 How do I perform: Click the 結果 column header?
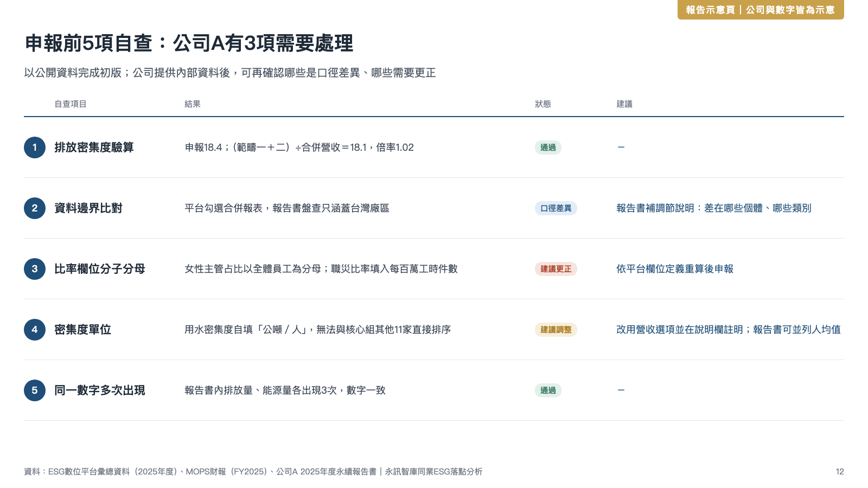click(x=193, y=104)
